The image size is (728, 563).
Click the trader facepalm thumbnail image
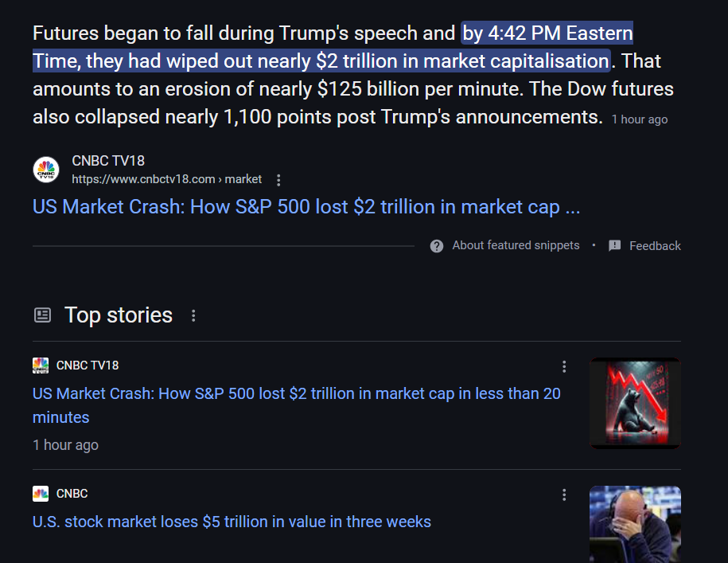pos(635,525)
